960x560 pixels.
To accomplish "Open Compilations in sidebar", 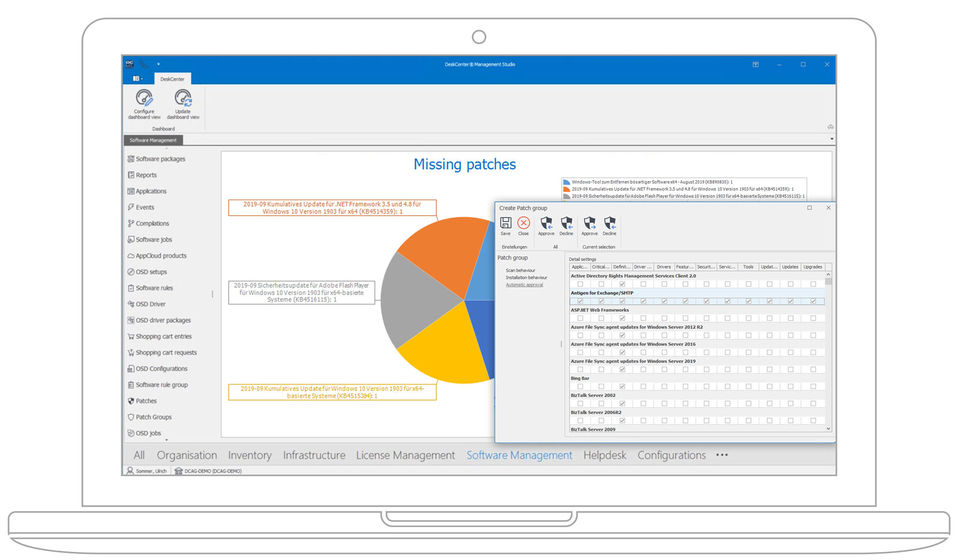I will click(x=148, y=223).
